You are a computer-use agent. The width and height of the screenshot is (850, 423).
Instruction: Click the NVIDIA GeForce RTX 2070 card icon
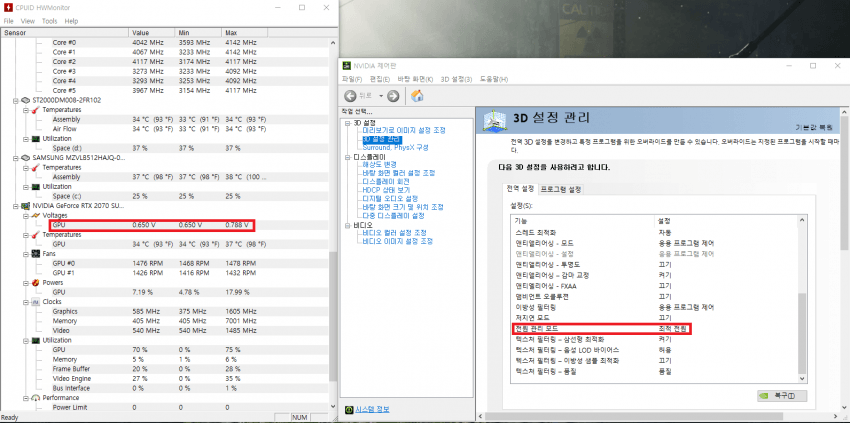click(x=25, y=206)
